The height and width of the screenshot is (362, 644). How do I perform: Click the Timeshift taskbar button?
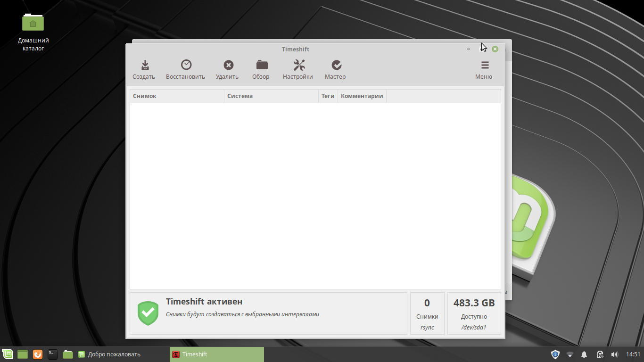point(216,354)
